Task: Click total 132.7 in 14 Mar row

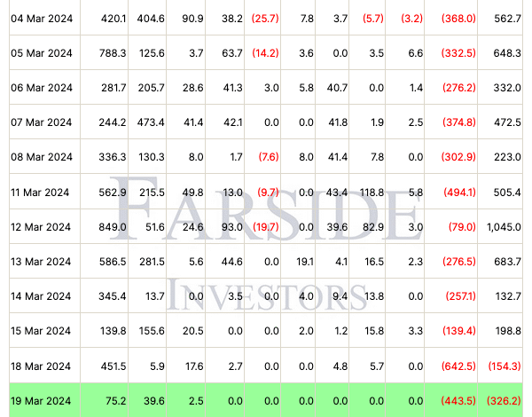Action: pyautogui.click(x=508, y=296)
